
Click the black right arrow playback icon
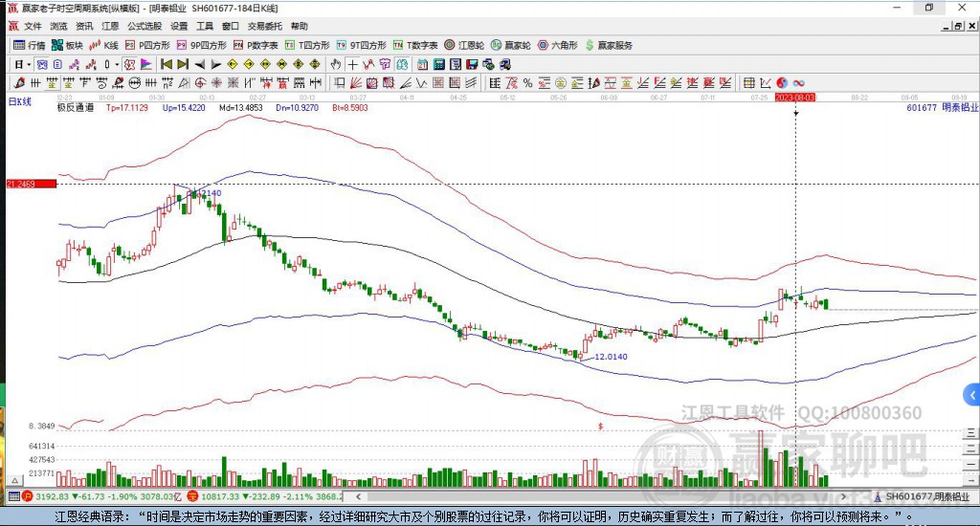215,64
